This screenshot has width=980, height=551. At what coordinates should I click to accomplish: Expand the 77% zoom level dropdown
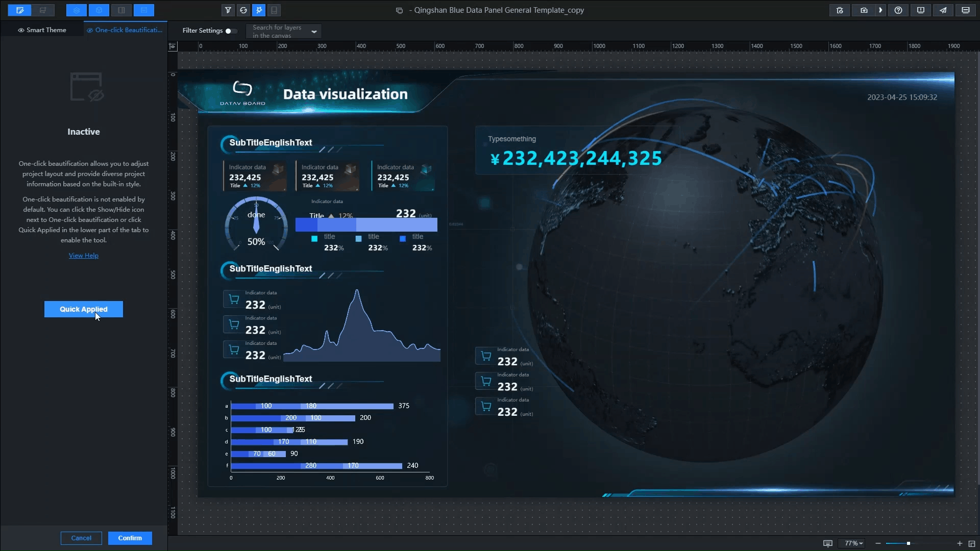(854, 543)
